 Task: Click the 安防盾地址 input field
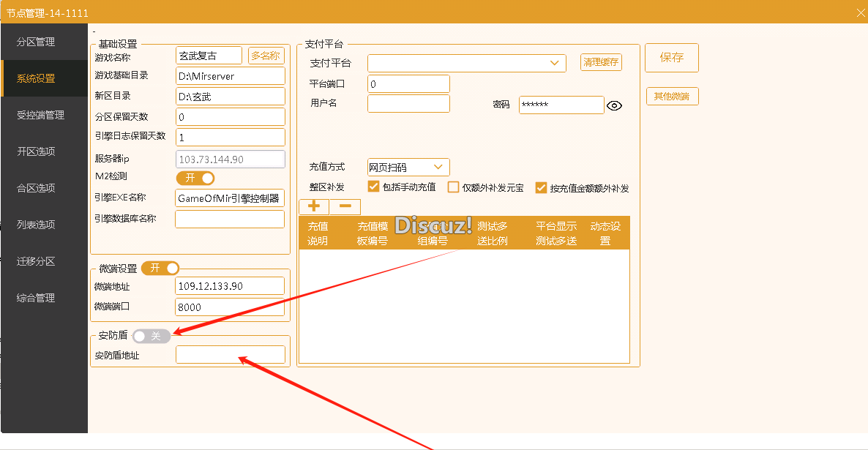tap(230, 355)
